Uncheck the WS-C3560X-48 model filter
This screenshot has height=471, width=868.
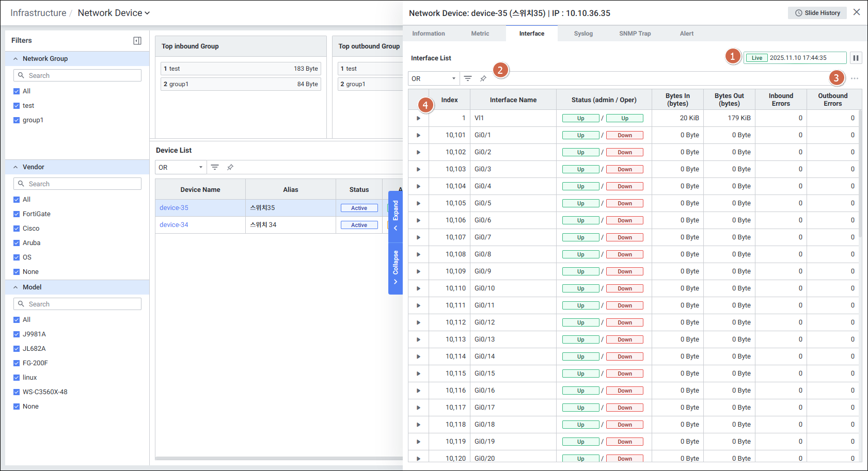click(x=17, y=392)
